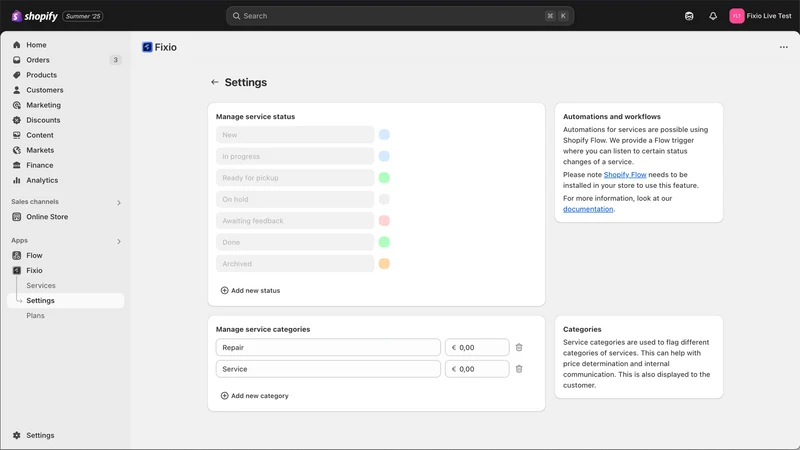This screenshot has width=800, height=450.
Task: Click the Ready for pickup color swatch
Action: click(x=384, y=178)
